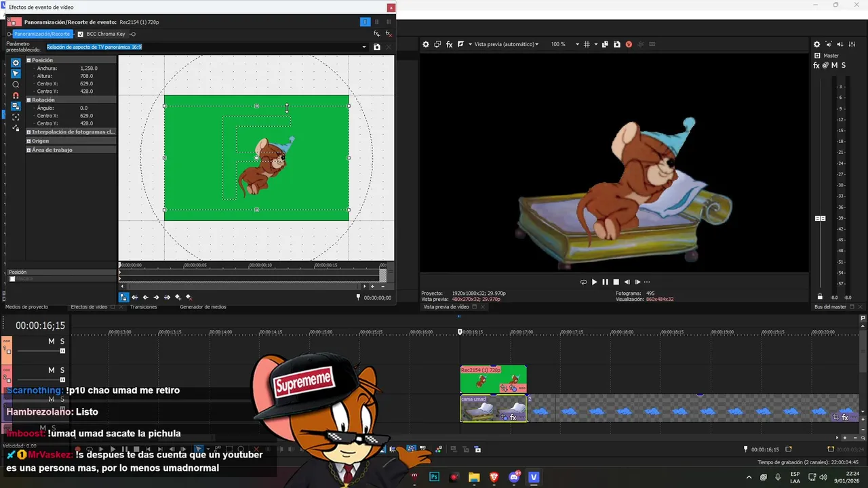
Task: Switch to Bus del master tab
Action: tap(830, 307)
